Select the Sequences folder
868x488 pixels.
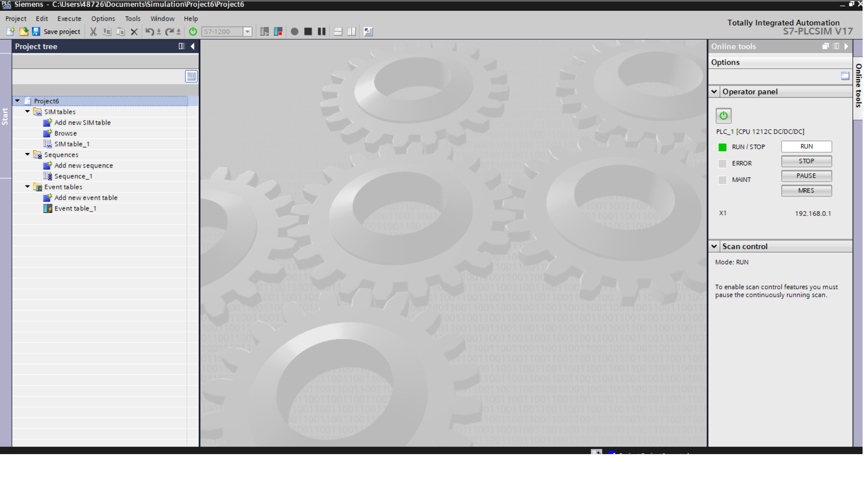(x=61, y=155)
